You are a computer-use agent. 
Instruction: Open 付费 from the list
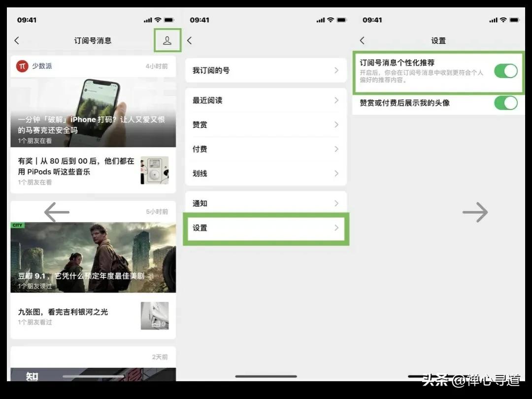tap(266, 149)
